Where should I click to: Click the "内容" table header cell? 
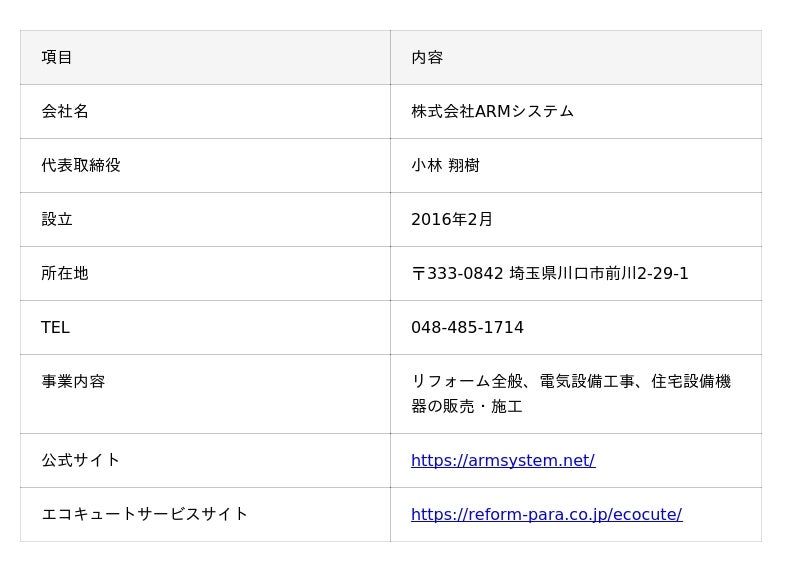coord(427,57)
